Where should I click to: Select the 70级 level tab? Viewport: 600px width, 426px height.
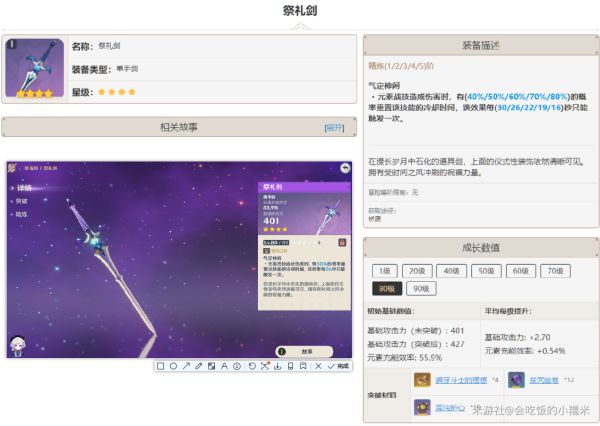click(x=555, y=271)
